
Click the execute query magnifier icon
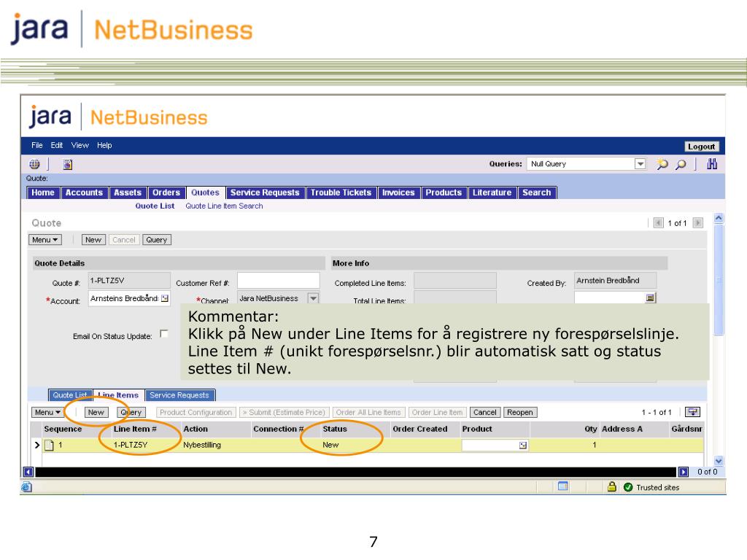[681, 164]
